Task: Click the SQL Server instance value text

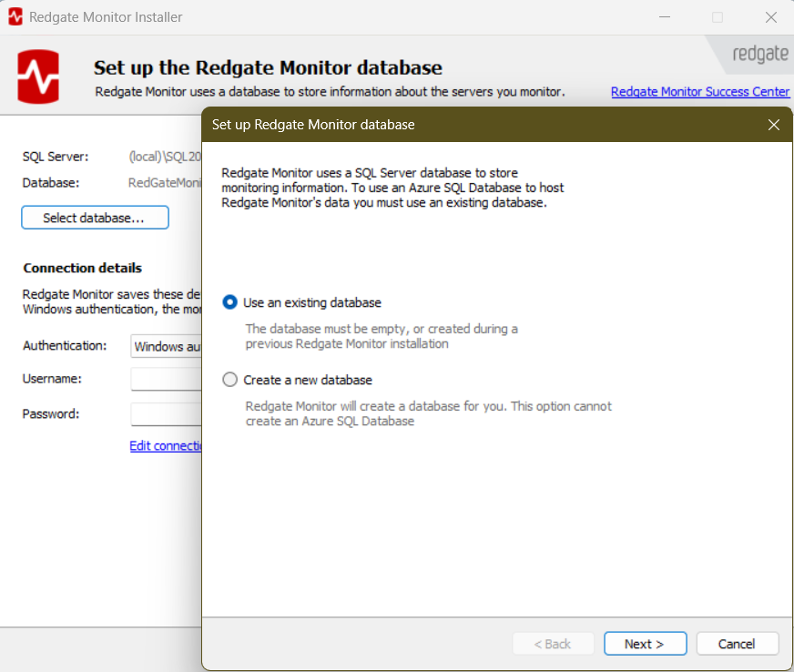Action: tap(164, 157)
